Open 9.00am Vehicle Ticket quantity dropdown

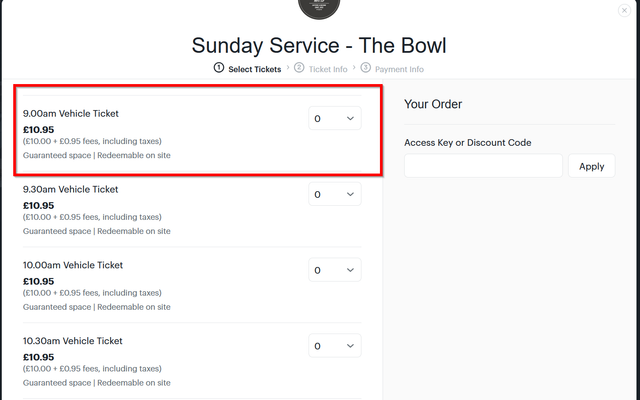click(x=335, y=118)
